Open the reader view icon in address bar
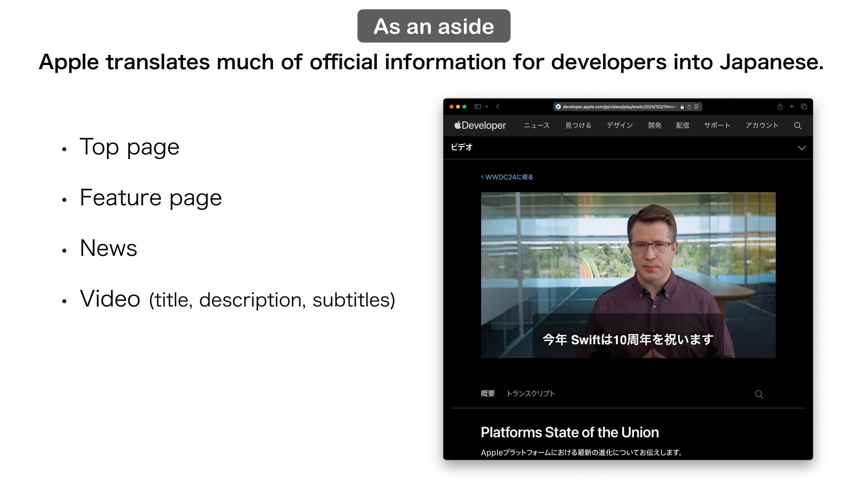The width and height of the screenshot is (868, 488). click(x=697, y=107)
